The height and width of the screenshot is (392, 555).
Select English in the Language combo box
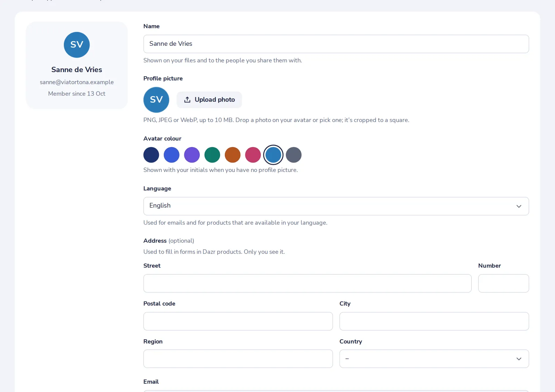pyautogui.click(x=336, y=206)
